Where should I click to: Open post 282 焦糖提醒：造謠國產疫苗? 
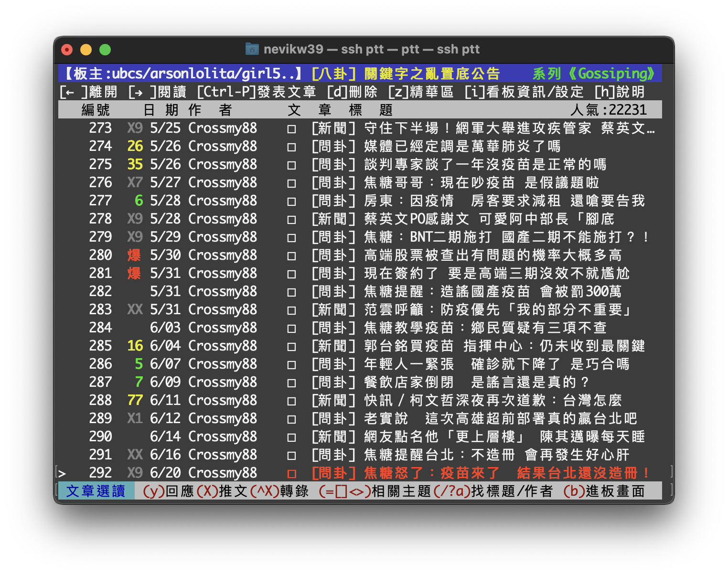(467, 291)
